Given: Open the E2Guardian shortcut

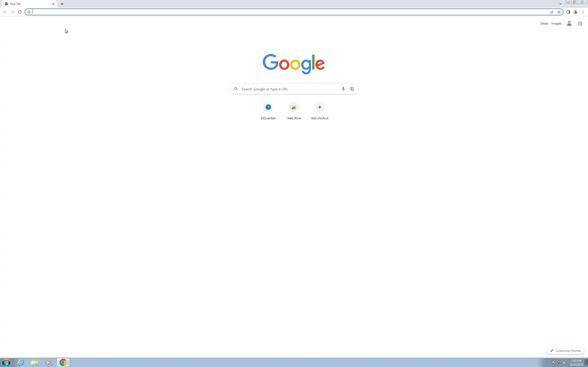Looking at the screenshot, I should [268, 111].
